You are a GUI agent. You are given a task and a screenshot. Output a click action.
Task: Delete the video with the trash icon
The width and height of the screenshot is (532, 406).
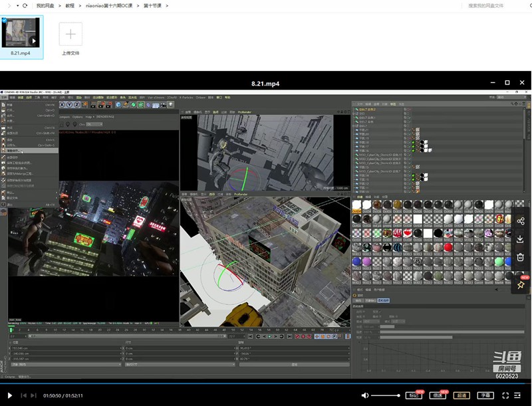(520, 257)
